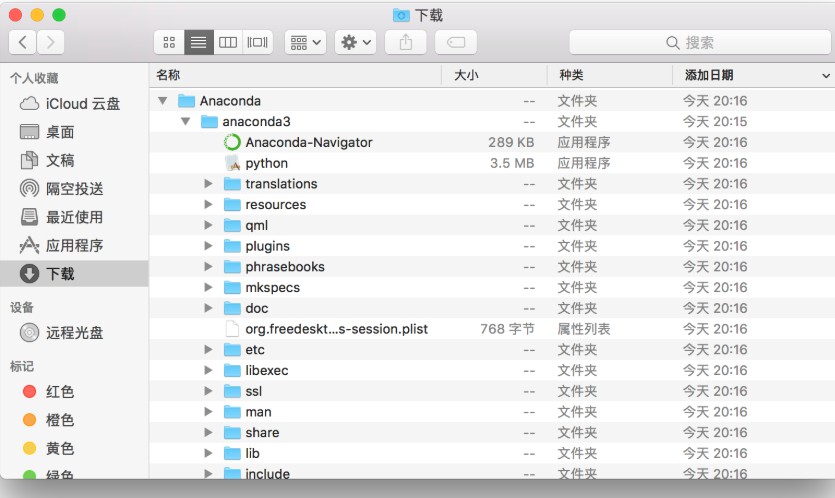
Task: Select the phrasebooks folder icon
Action: click(232, 266)
